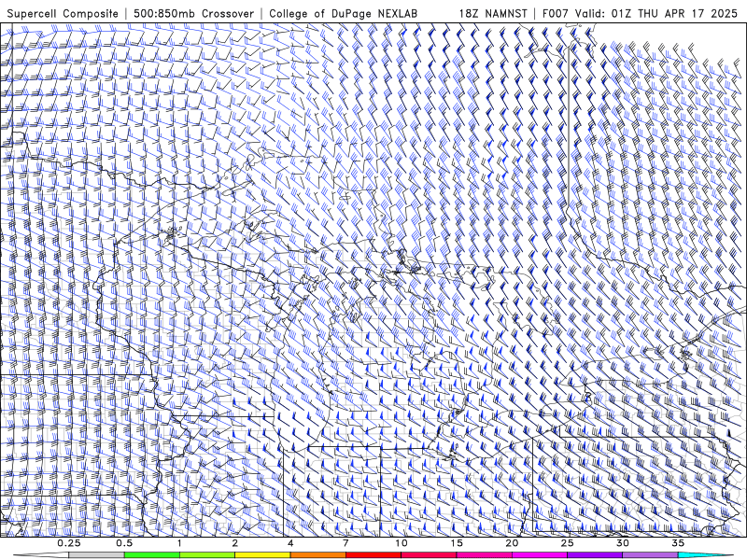
Task: Click the 0.25 legend value
Action: [69, 543]
